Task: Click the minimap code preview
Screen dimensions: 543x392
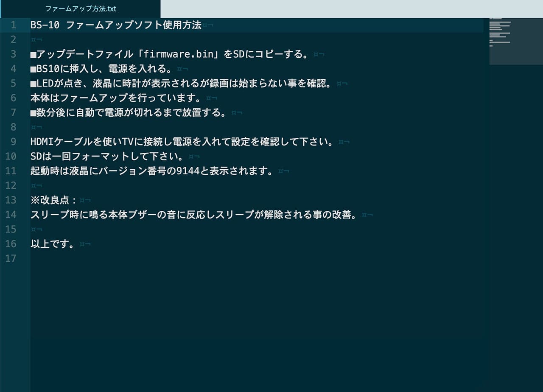Action: coord(500,32)
